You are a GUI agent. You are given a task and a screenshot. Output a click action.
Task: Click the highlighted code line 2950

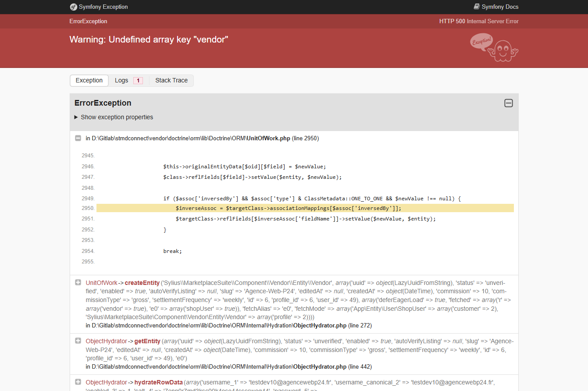(288, 208)
